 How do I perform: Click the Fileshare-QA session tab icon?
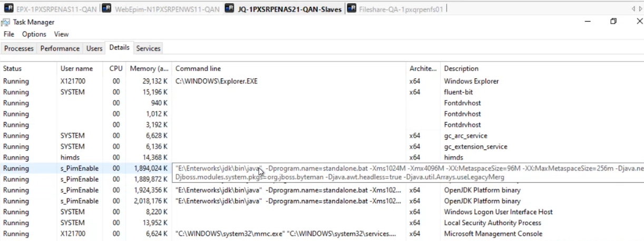click(351, 8)
